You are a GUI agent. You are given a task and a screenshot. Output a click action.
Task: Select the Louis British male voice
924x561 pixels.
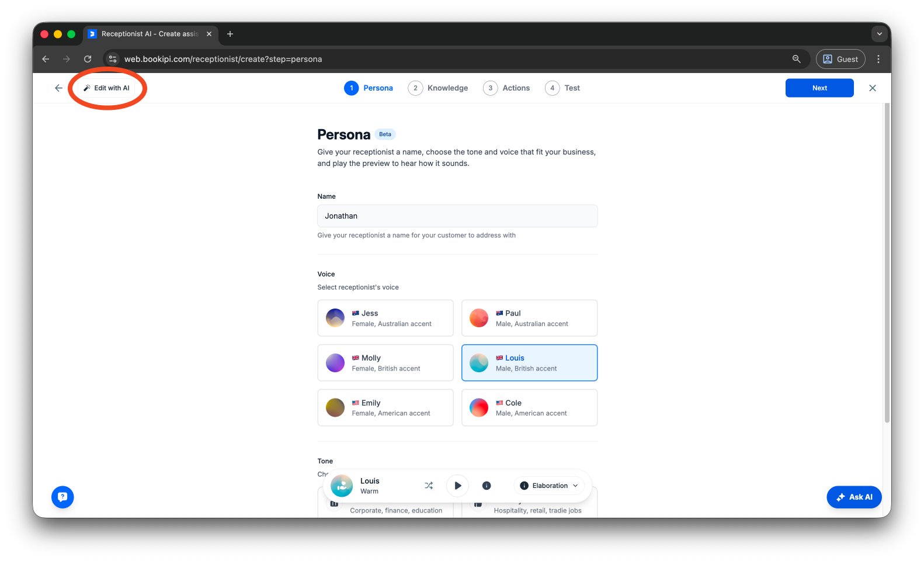pyautogui.click(x=530, y=363)
